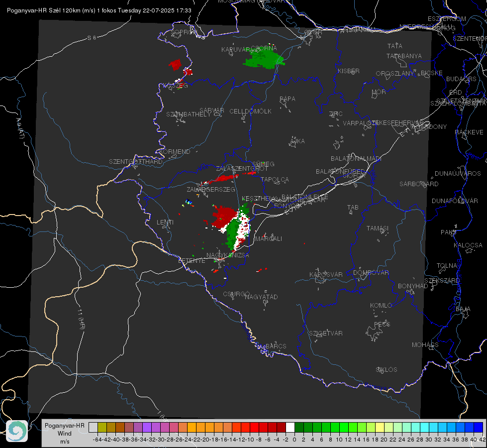The image size is (487, 448).
Task: Click the 'ZIRC' city label
Action: pyautogui.click(x=336, y=114)
